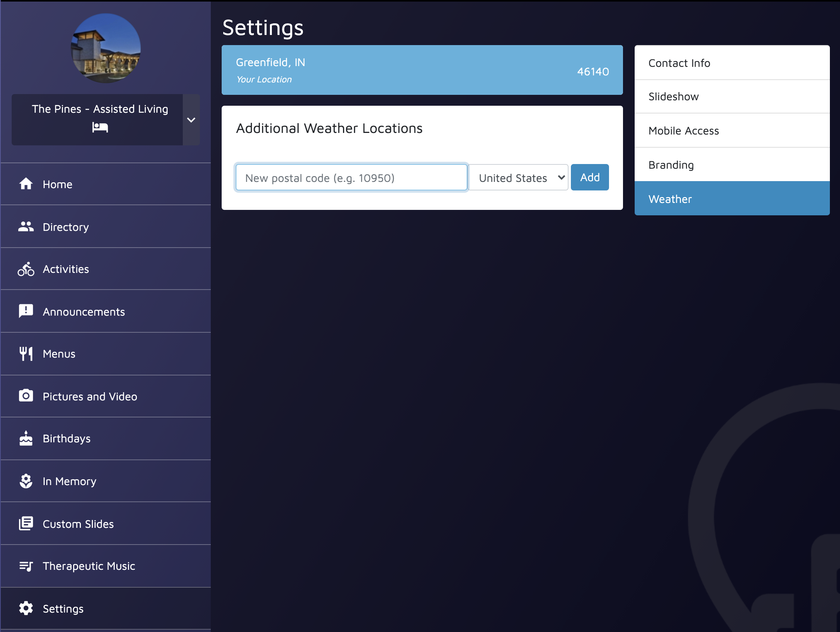
Task: Click the Therapeutic Music playlist icon
Action: click(26, 566)
